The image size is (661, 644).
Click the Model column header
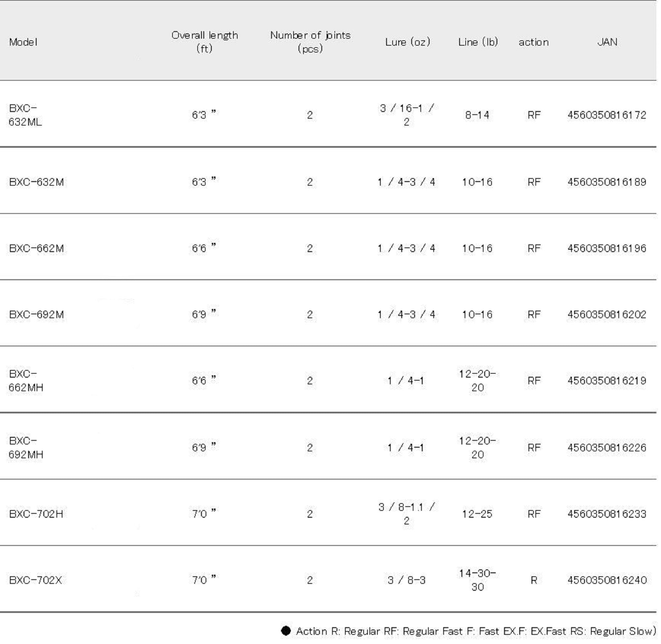tap(23, 42)
